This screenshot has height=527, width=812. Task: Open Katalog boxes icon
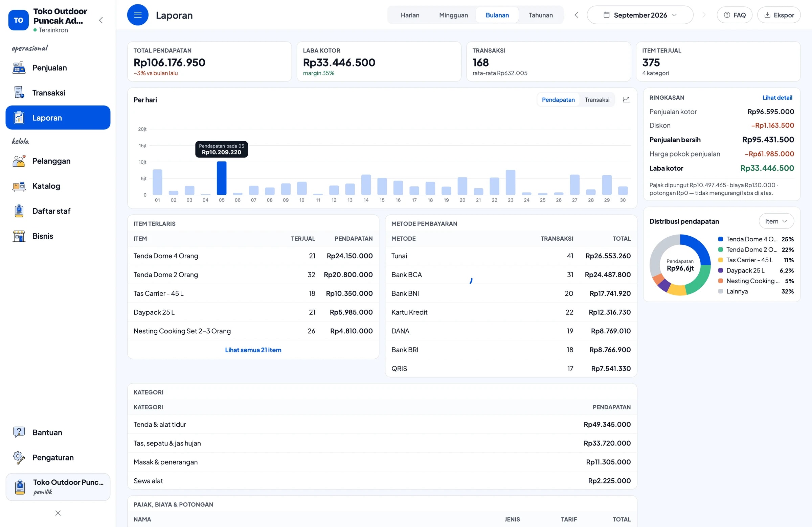[19, 186]
